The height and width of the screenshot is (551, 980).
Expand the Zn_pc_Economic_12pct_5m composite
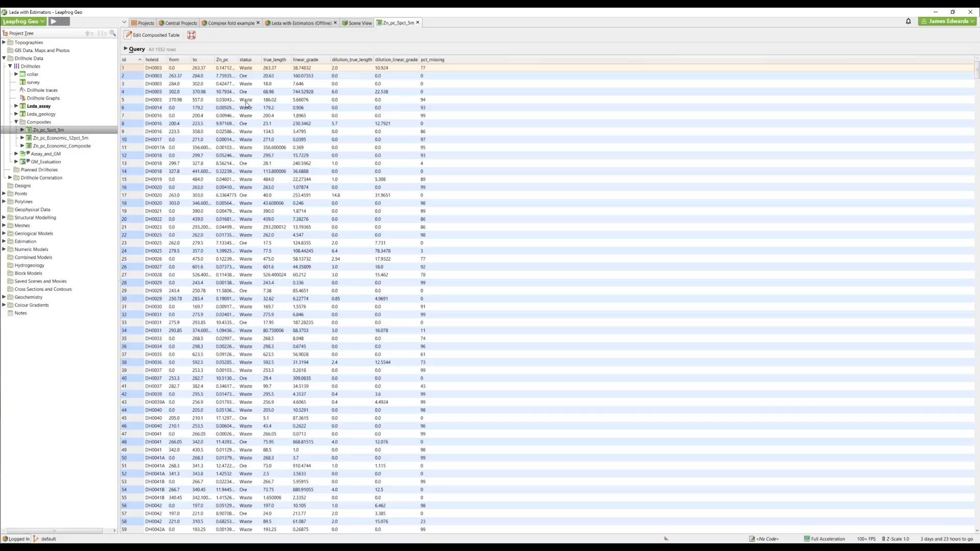pyautogui.click(x=22, y=138)
